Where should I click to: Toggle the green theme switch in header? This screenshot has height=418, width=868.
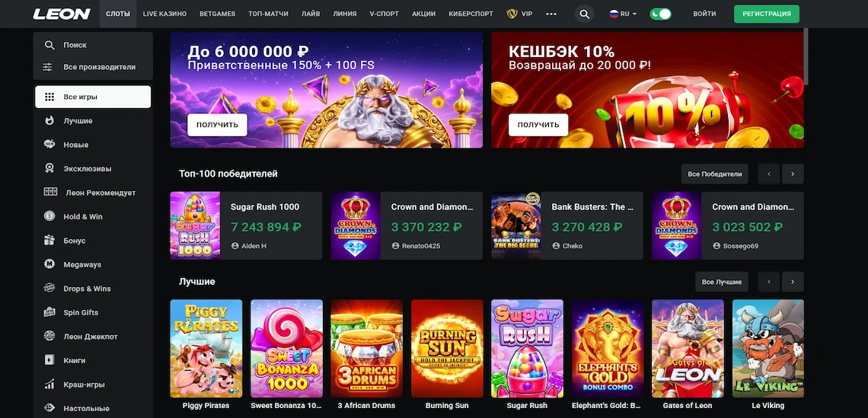(660, 14)
